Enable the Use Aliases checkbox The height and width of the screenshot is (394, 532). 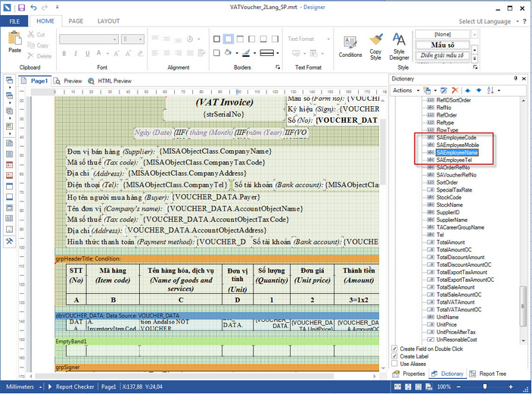394,364
